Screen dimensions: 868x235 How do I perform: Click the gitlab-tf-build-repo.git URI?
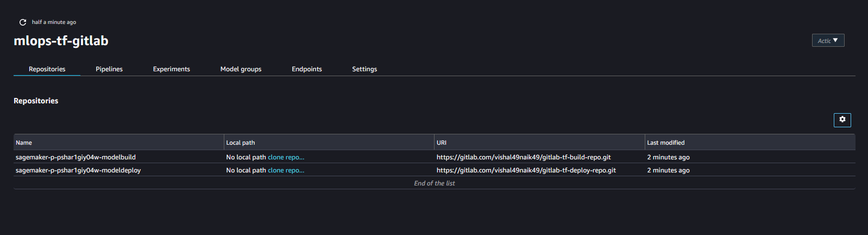coord(524,157)
